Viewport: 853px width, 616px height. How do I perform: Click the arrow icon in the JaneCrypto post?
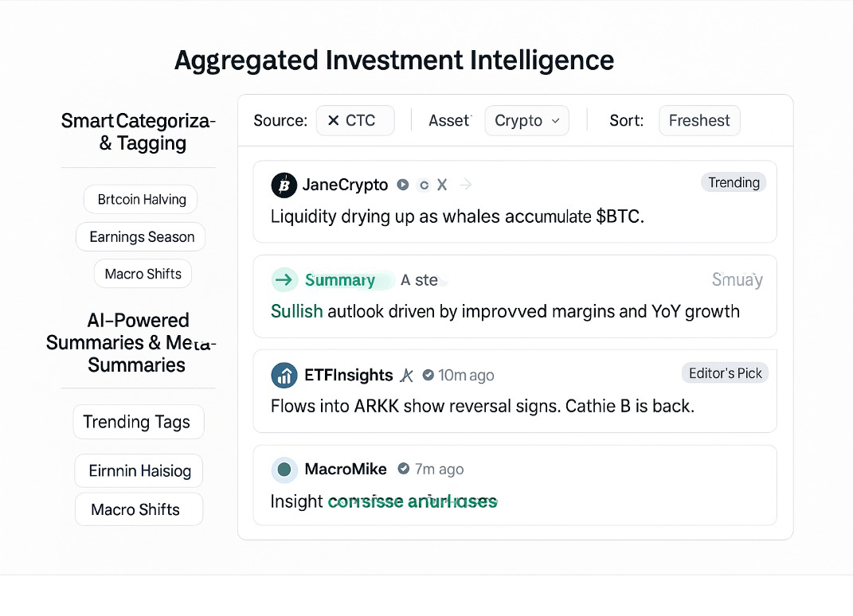pos(466,185)
